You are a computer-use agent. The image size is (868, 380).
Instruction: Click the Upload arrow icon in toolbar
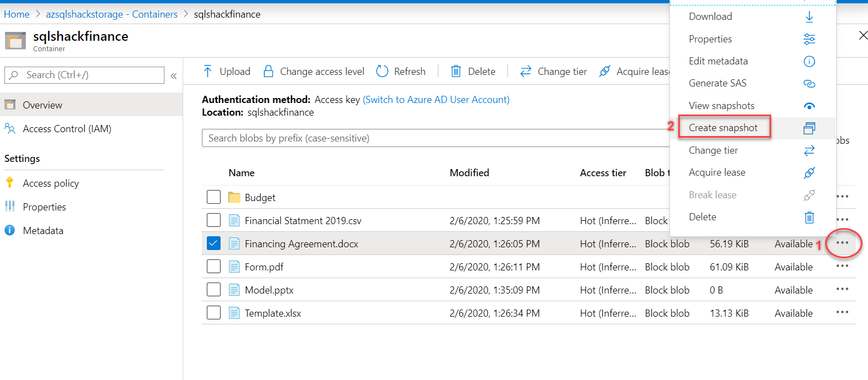pyautogui.click(x=207, y=71)
